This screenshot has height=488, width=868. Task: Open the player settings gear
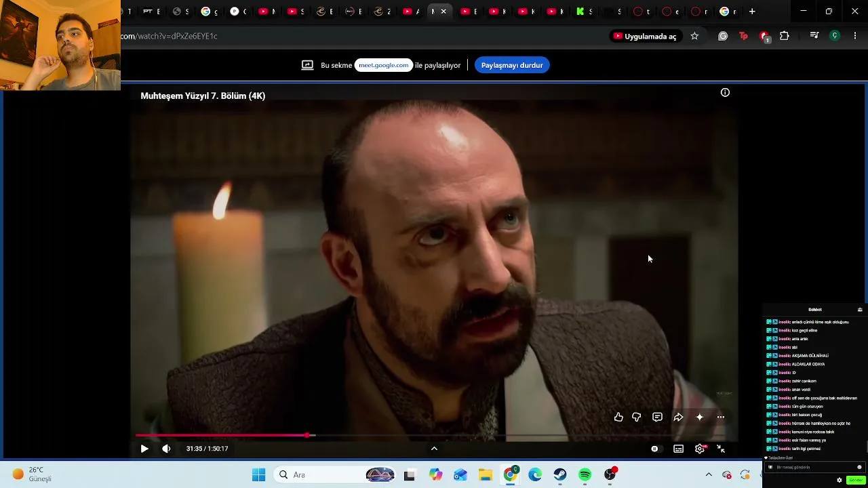(700, 449)
